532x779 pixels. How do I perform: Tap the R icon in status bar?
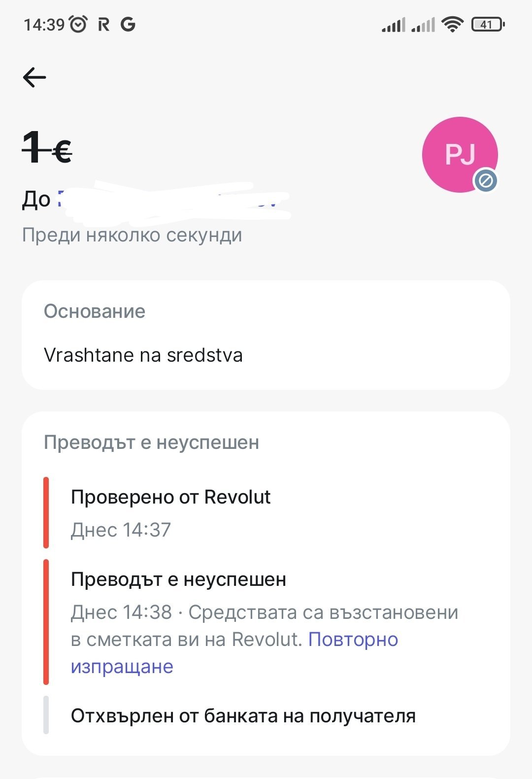tap(103, 24)
